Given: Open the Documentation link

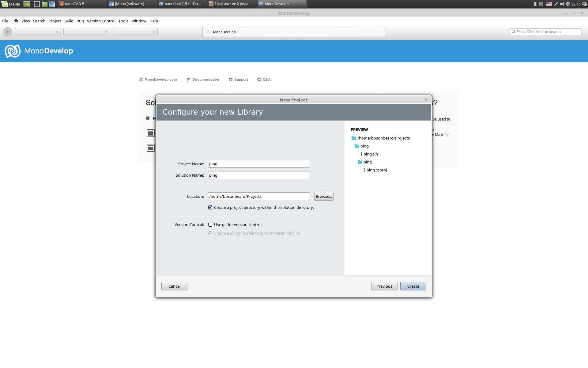Looking at the screenshot, I should click(203, 79).
